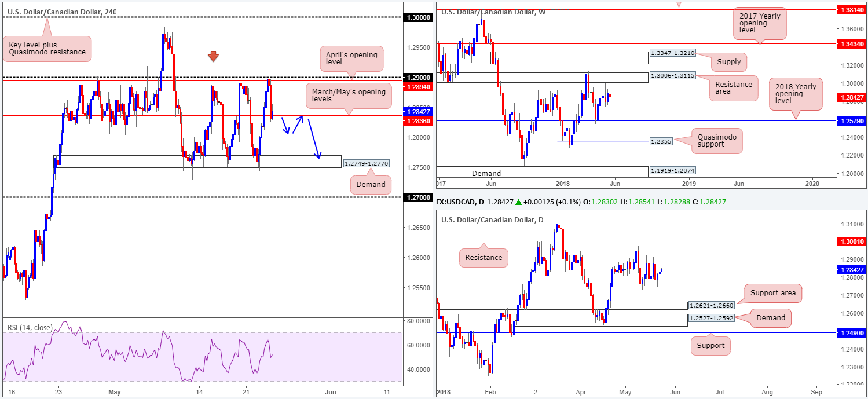Click the 1.2749-1.2770 demand zone label
This screenshot has width=868, height=399.
coord(366,164)
